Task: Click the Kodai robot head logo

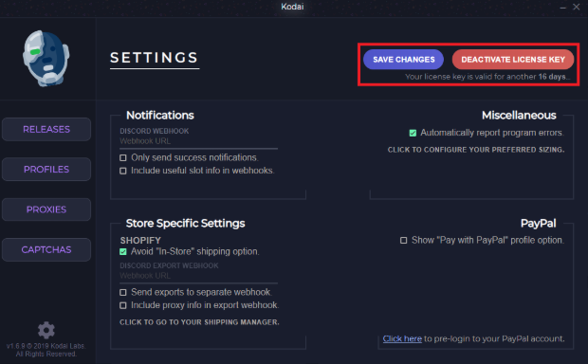Action: coord(46,59)
